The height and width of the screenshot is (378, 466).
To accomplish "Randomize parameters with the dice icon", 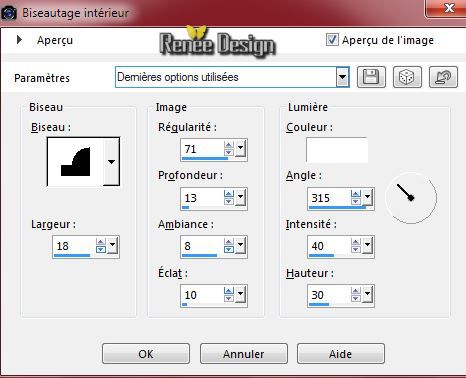I will (x=407, y=77).
